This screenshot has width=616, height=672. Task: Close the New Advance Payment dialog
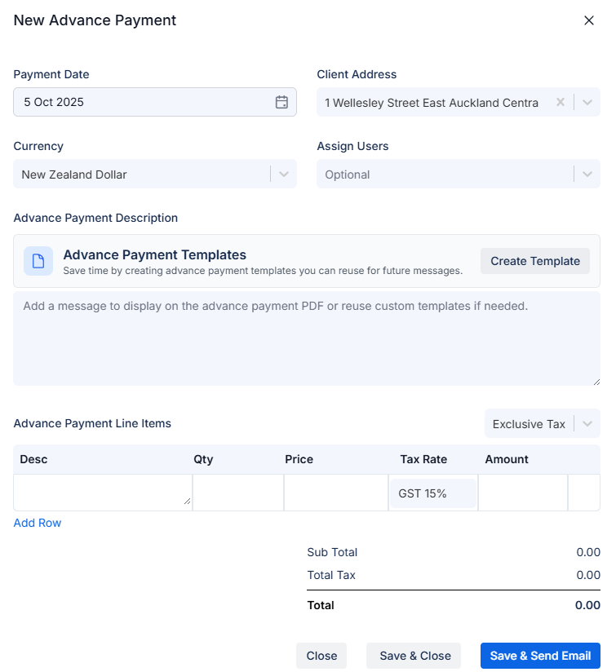pyautogui.click(x=589, y=20)
